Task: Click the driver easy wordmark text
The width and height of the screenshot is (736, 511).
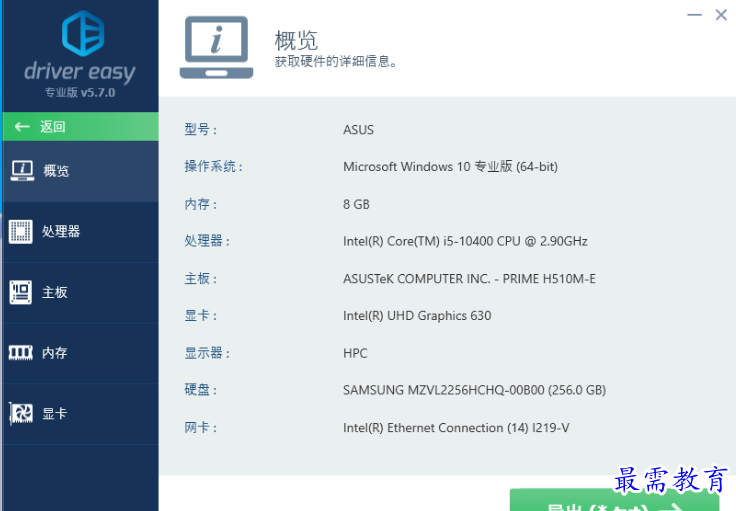Action: point(80,72)
